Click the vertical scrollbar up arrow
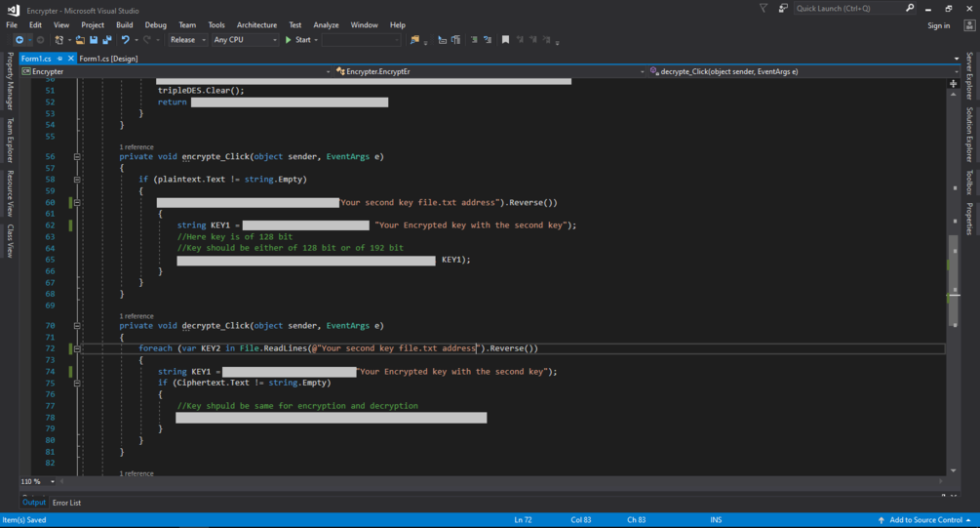Viewport: 980px width, 528px height. click(x=953, y=95)
